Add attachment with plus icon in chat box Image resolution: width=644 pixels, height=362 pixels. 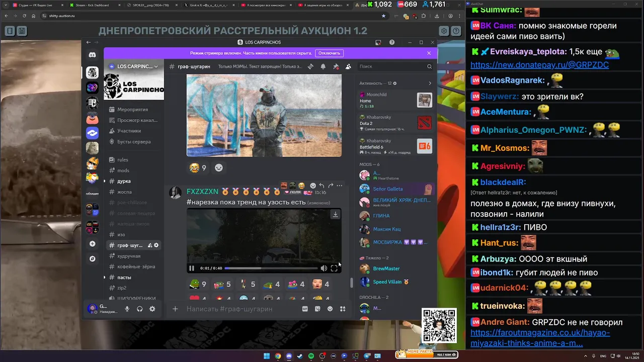175,309
